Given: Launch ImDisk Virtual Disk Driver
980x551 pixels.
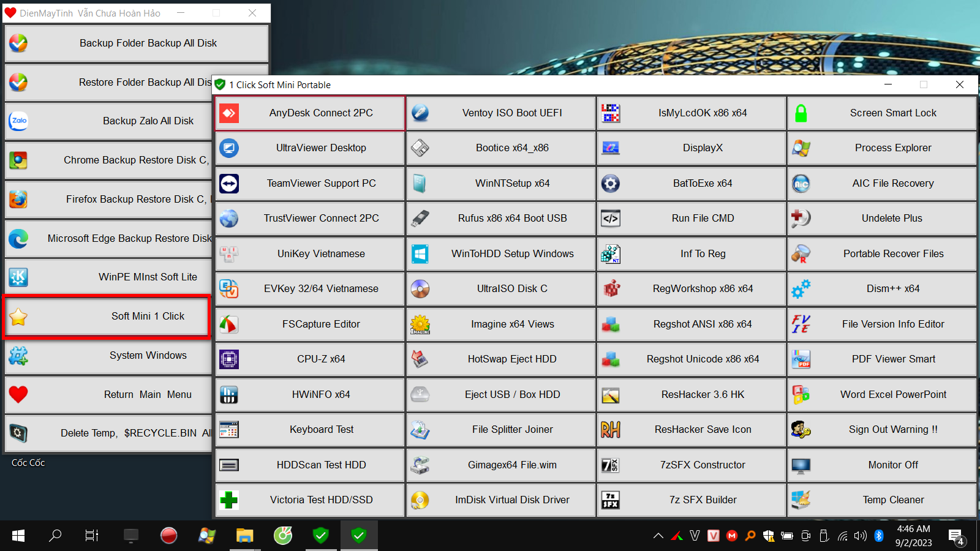Looking at the screenshot, I should 501,500.
